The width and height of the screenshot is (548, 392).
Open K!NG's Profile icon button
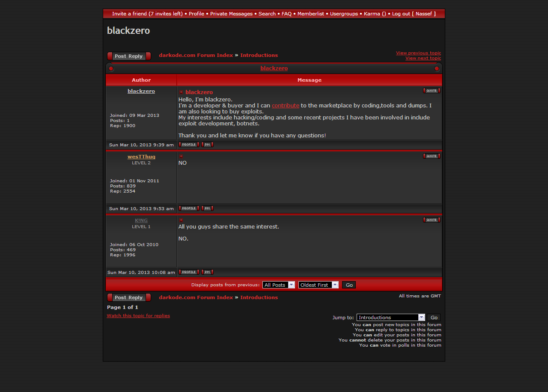coord(189,272)
